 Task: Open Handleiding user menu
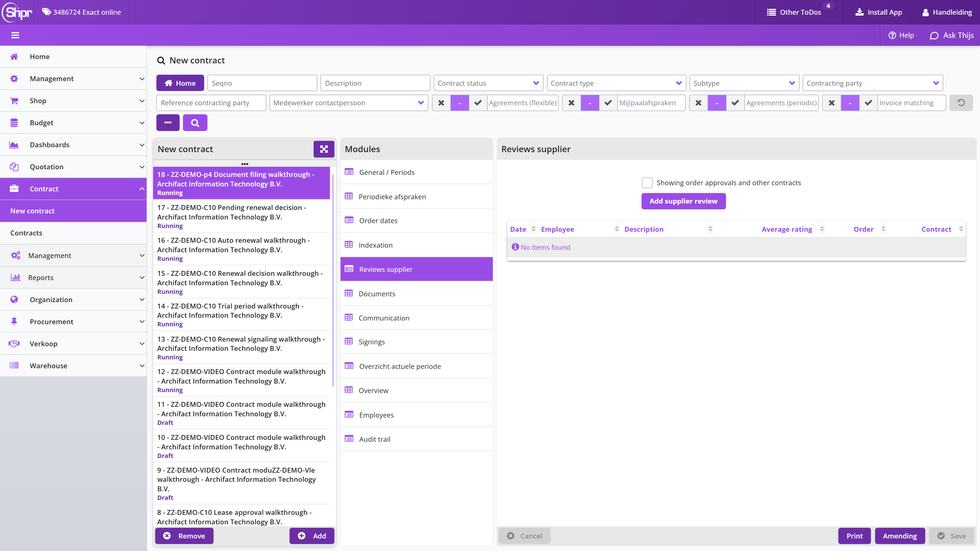click(947, 12)
